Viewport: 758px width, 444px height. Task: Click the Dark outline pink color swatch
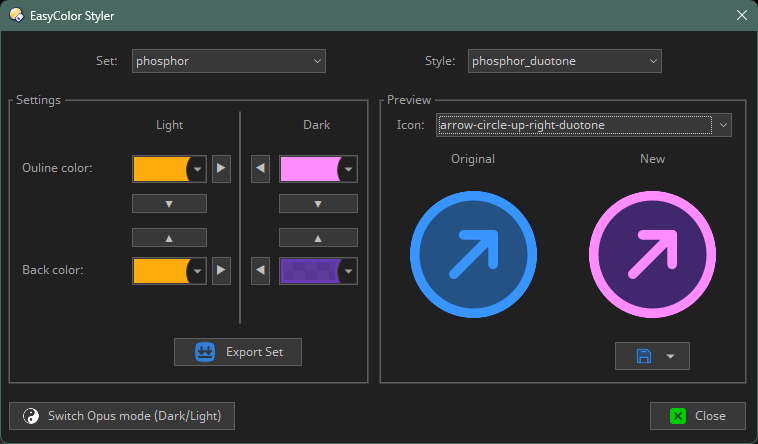click(310, 169)
